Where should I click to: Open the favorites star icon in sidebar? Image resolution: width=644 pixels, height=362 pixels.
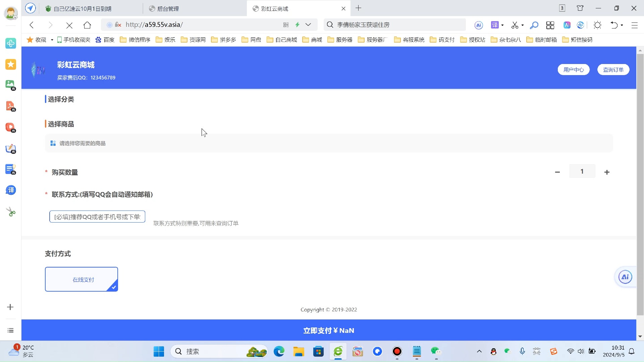(x=11, y=64)
